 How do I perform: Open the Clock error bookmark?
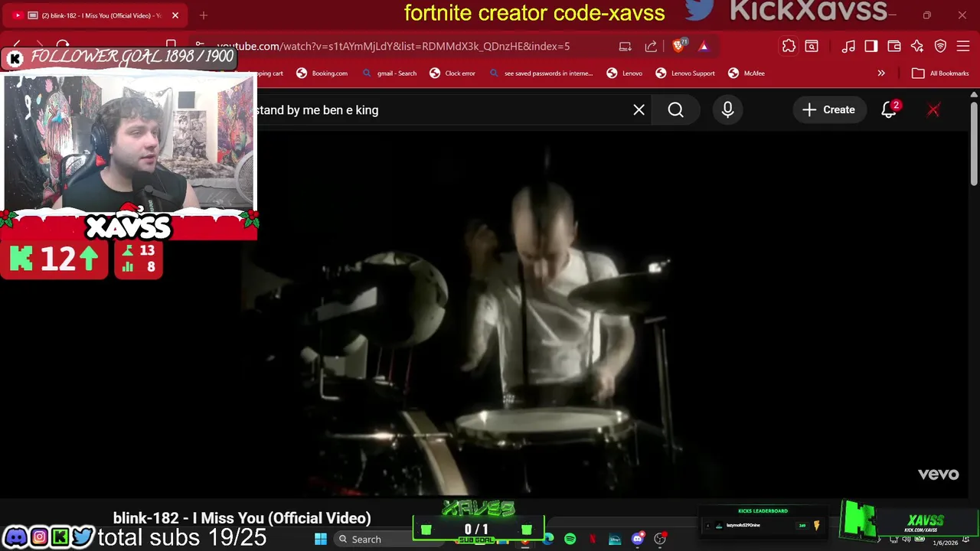pos(452,73)
